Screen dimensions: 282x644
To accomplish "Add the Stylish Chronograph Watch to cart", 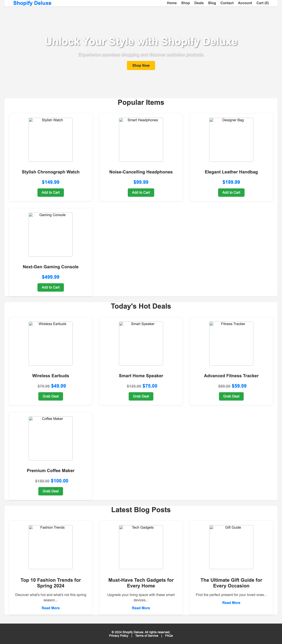I will click(x=50, y=193).
